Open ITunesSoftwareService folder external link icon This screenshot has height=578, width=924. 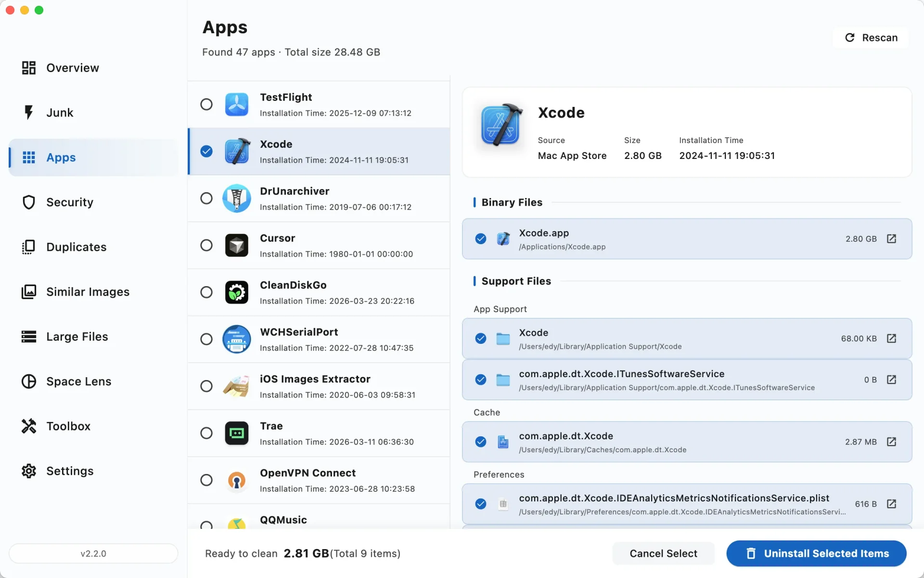[x=891, y=380]
